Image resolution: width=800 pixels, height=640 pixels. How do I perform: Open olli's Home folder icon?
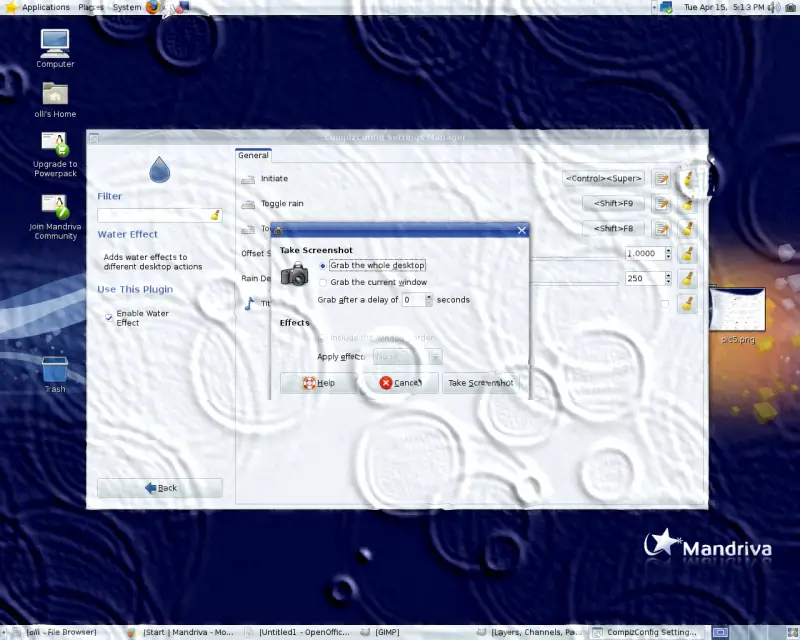coord(55,100)
